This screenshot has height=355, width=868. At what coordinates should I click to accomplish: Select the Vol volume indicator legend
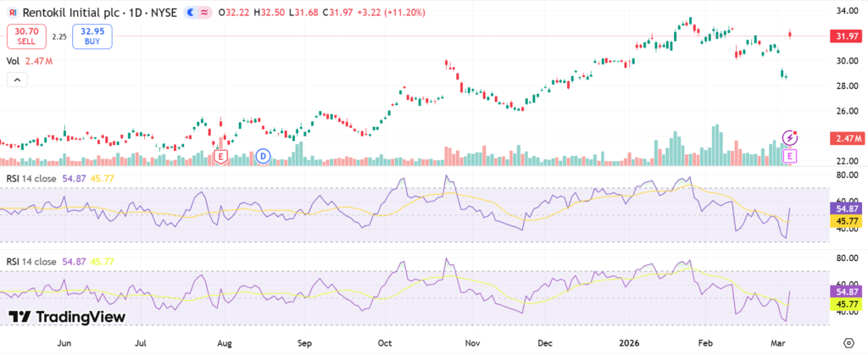tap(13, 61)
